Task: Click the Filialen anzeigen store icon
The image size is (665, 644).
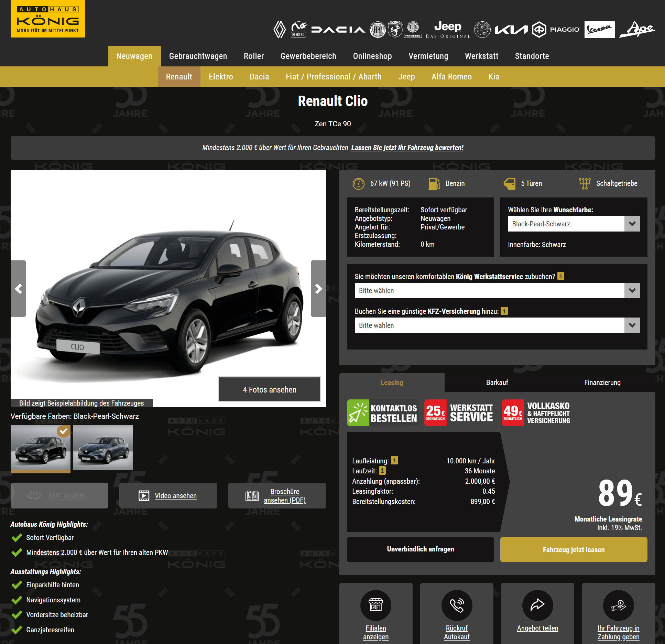Action: point(375,605)
